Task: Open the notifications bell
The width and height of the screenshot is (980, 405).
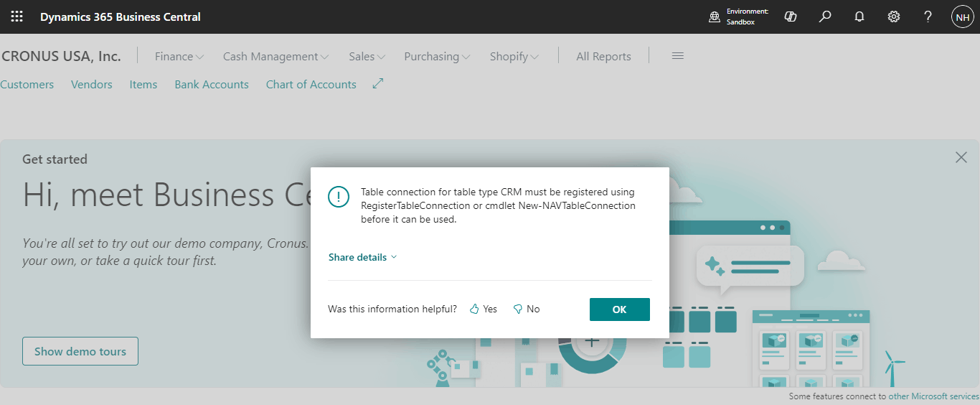Action: [x=859, y=17]
